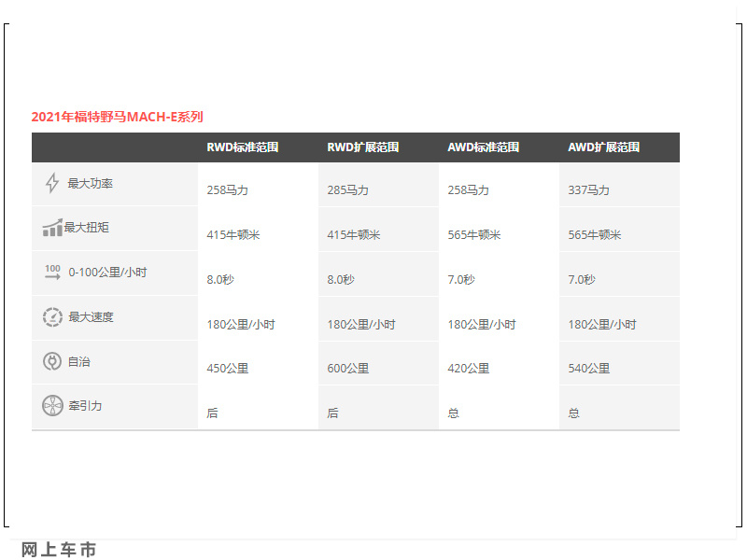Click 7.0秒 in AWD标准范围 column
The image size is (747, 560).
[x=461, y=279]
